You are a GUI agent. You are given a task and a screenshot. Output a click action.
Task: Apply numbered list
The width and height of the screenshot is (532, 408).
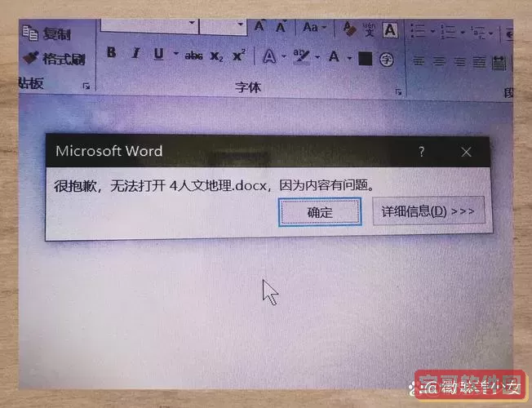click(x=449, y=31)
